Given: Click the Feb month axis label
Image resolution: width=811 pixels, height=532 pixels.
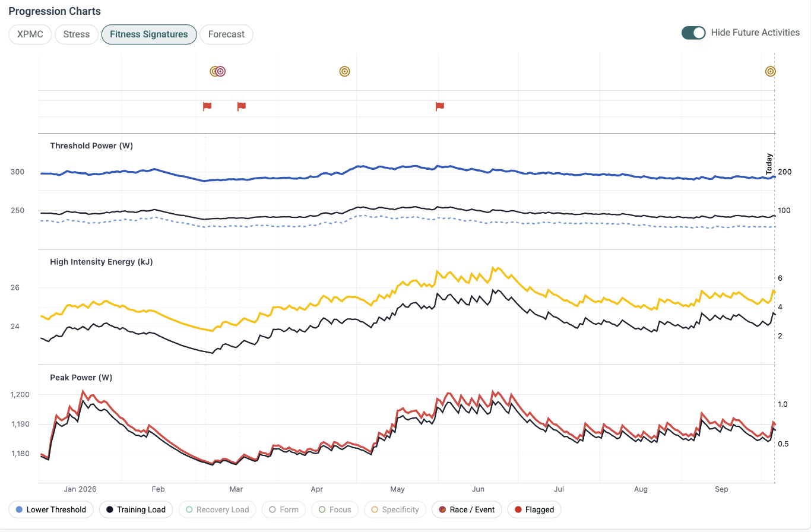Looking at the screenshot, I should click(158, 489).
